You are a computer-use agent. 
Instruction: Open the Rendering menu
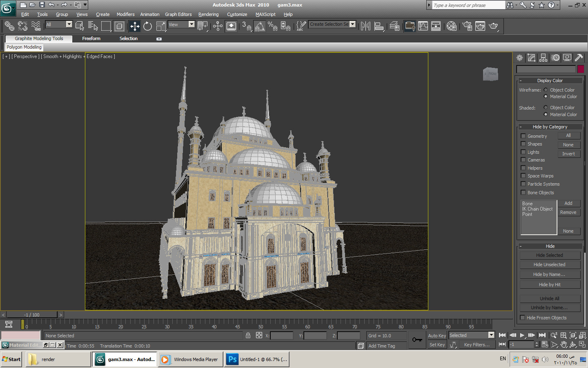point(208,14)
